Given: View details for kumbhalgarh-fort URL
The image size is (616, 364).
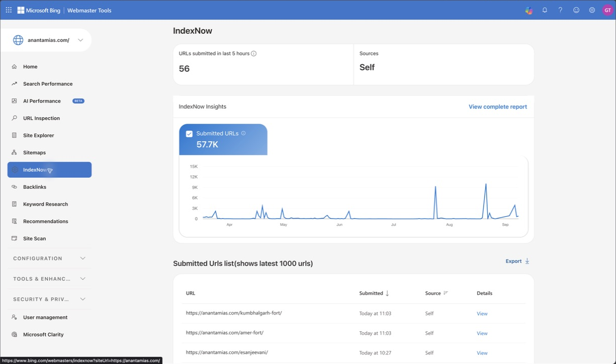Looking at the screenshot, I should pyautogui.click(x=482, y=314).
